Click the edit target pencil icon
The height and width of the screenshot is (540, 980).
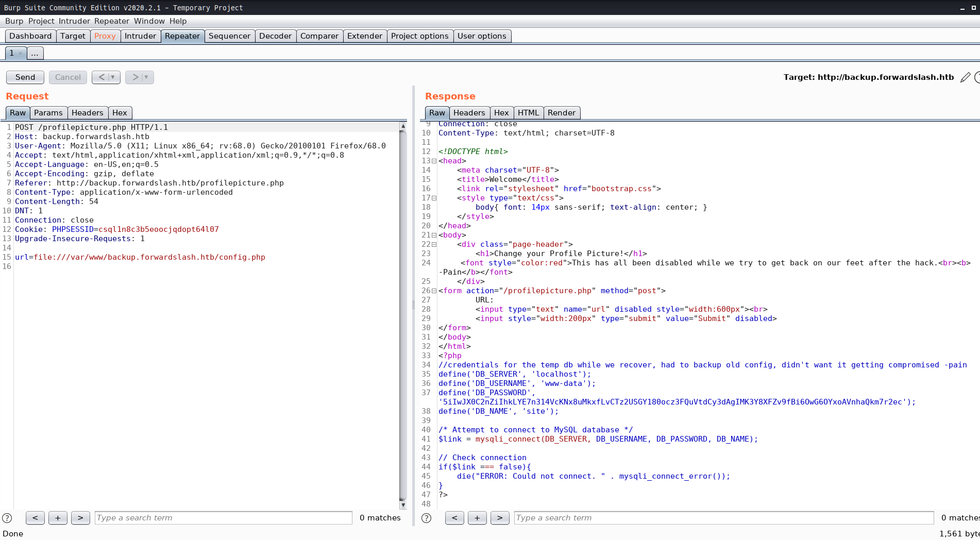pyautogui.click(x=965, y=77)
